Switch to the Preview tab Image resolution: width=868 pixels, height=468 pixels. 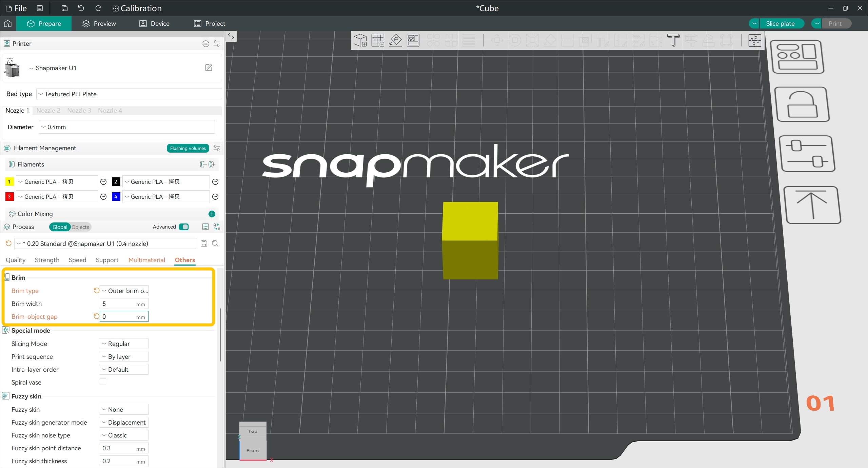click(x=99, y=24)
